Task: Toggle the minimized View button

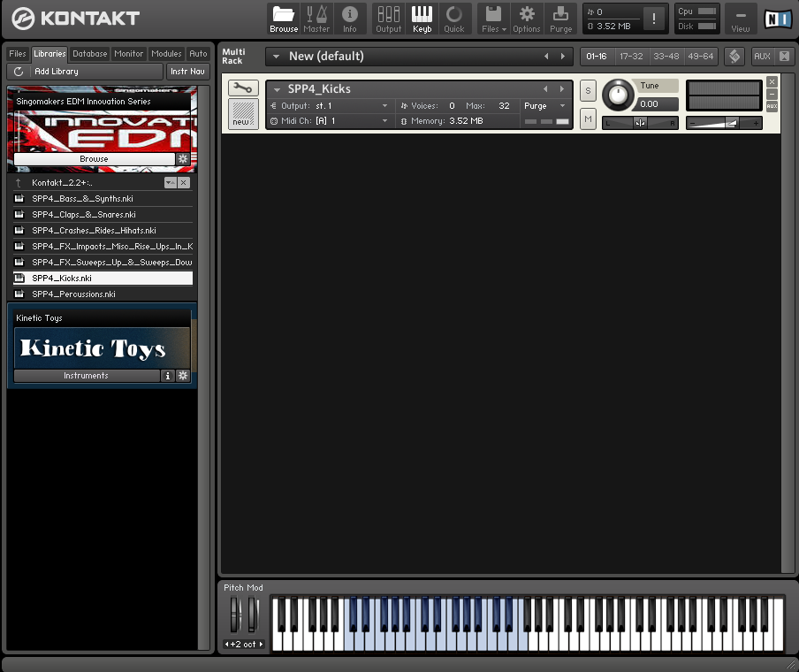Action: tap(741, 19)
